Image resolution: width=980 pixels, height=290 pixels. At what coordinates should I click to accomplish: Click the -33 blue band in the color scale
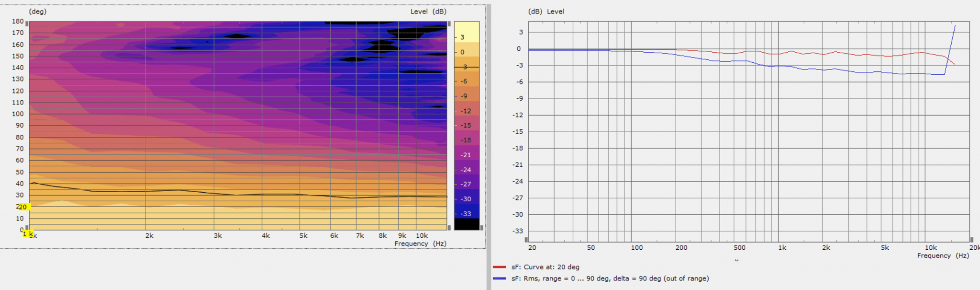(x=467, y=212)
